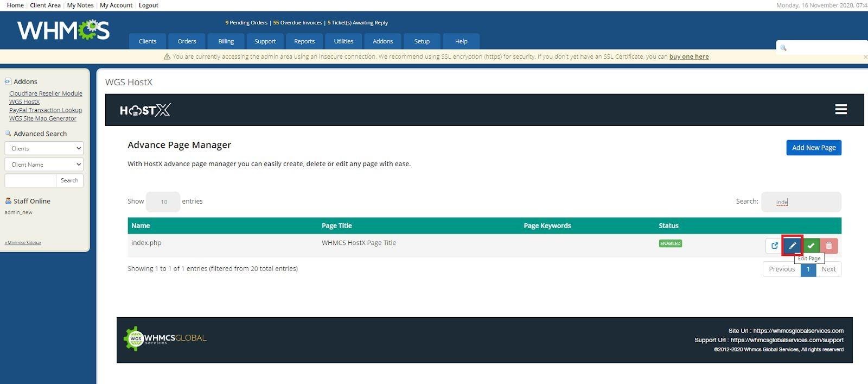868x384 pixels.
Task: Click the Edit Page pencil icon
Action: pos(792,245)
